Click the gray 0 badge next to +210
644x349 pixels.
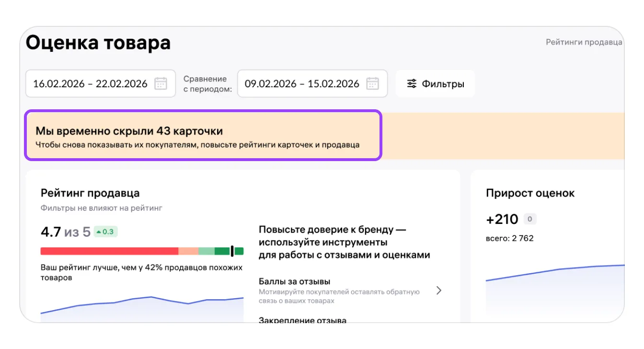point(529,220)
